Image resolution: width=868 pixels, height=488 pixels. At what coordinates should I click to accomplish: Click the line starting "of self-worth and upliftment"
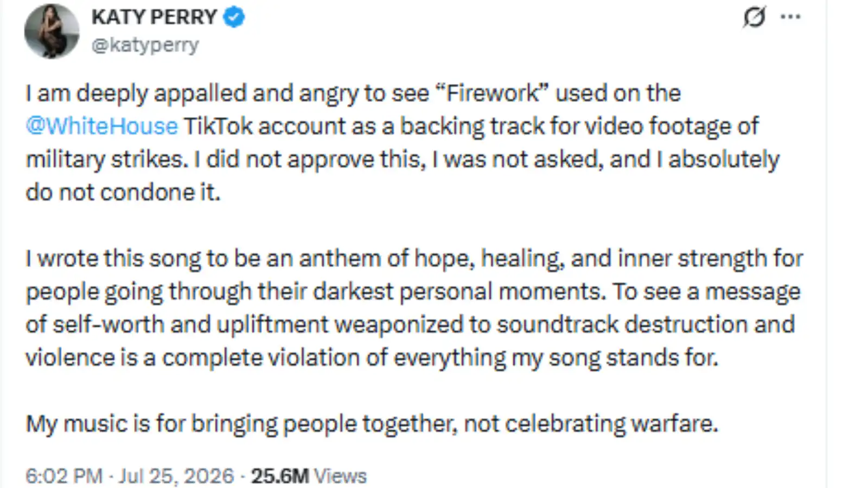point(411,325)
